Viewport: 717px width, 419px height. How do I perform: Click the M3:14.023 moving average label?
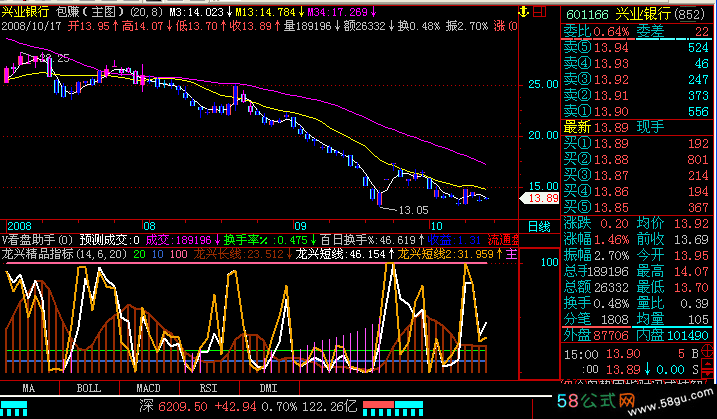point(200,12)
